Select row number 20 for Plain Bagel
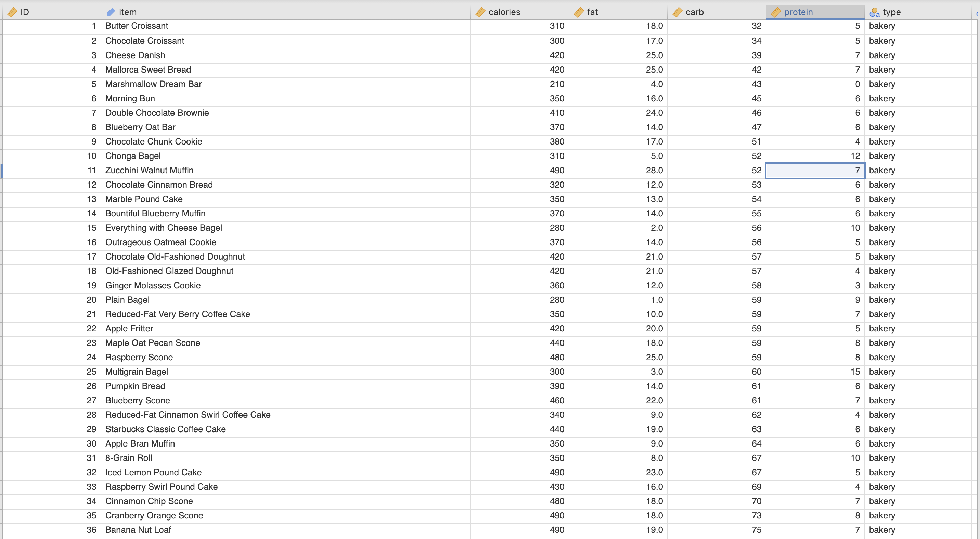The height and width of the screenshot is (539, 980). [91, 300]
